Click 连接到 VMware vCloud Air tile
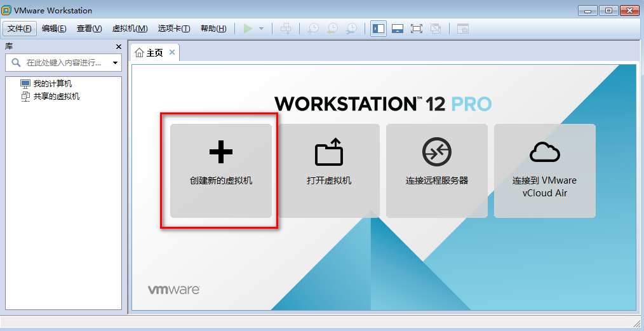 pyautogui.click(x=545, y=171)
